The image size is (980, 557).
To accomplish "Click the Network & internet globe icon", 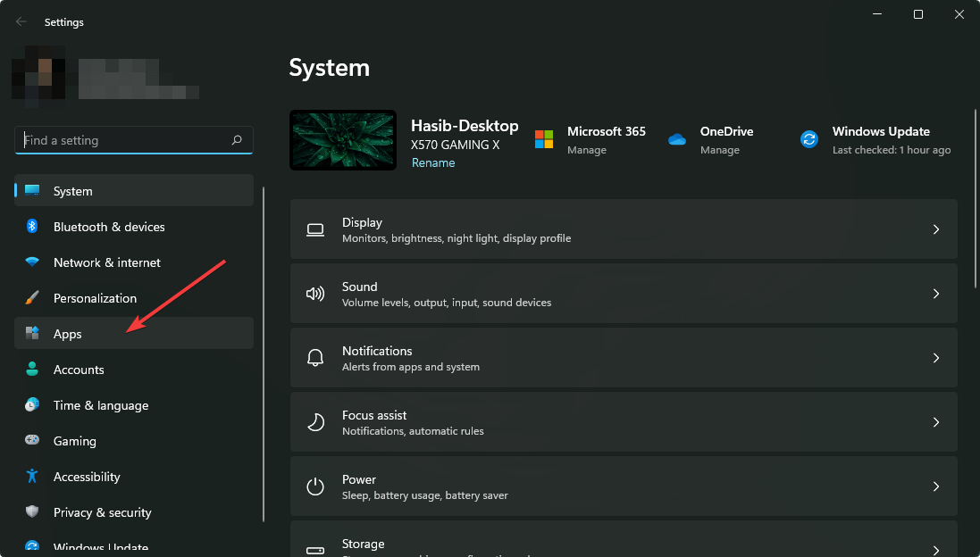I will click(33, 262).
